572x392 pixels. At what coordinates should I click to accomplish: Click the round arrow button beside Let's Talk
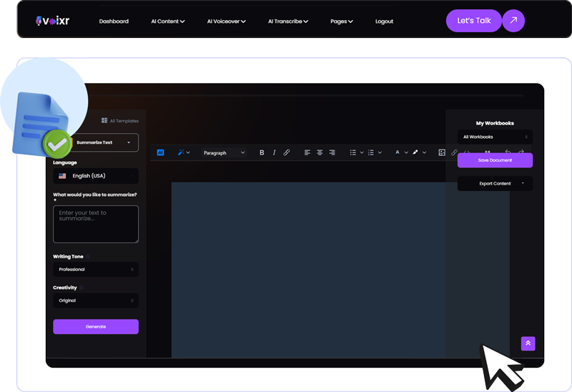point(513,21)
